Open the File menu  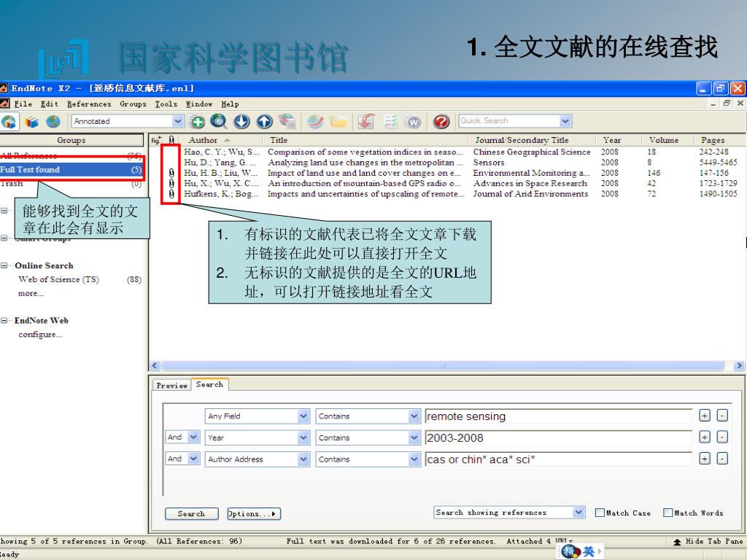[x=23, y=104]
